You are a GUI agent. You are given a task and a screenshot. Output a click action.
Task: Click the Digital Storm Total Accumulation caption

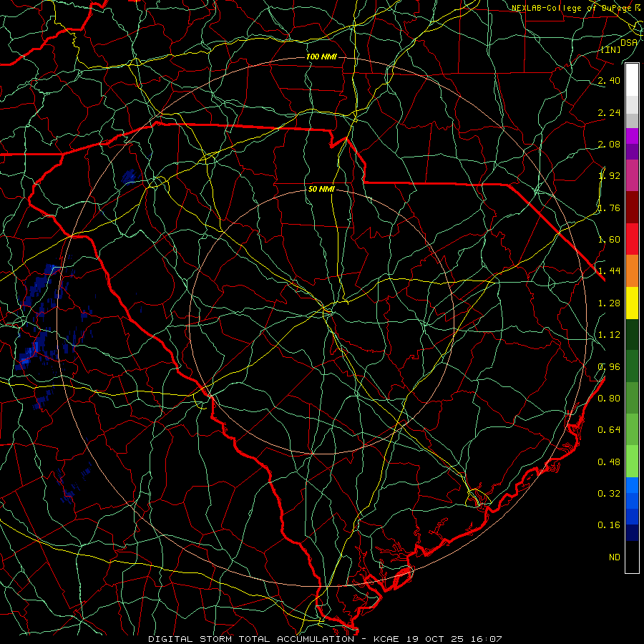[x=325, y=639]
